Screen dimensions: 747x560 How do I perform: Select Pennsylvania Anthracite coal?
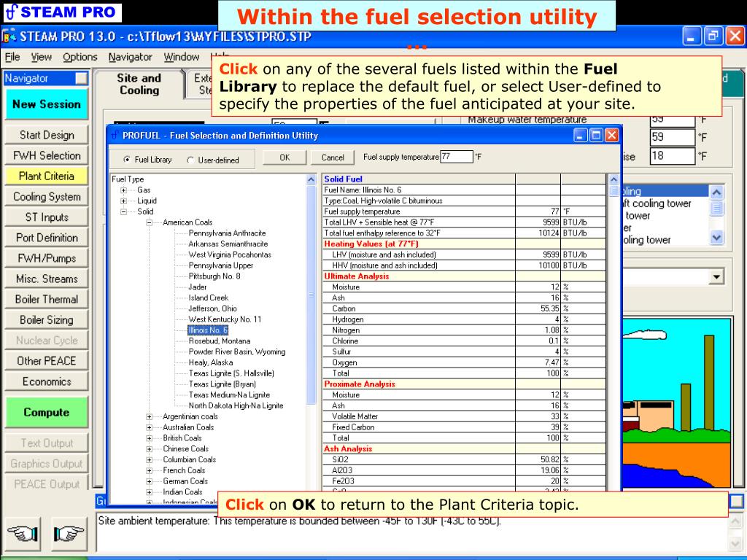click(228, 233)
